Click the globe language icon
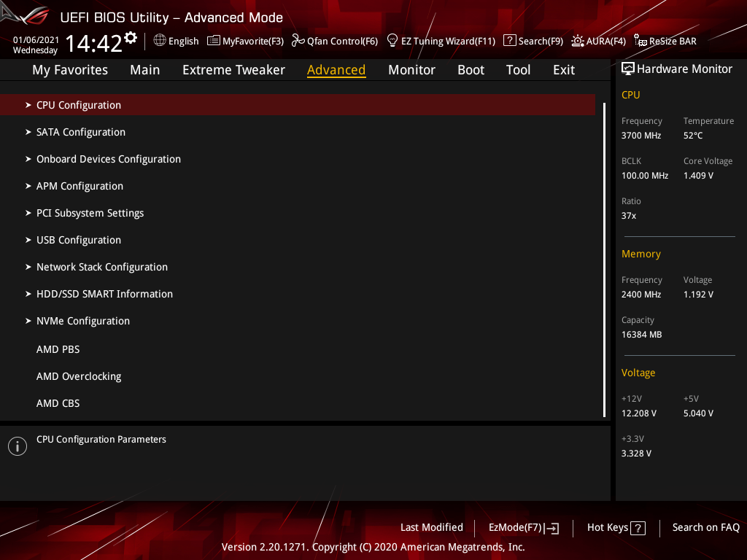Screen dimensions: 747x560 pyautogui.click(x=160, y=41)
